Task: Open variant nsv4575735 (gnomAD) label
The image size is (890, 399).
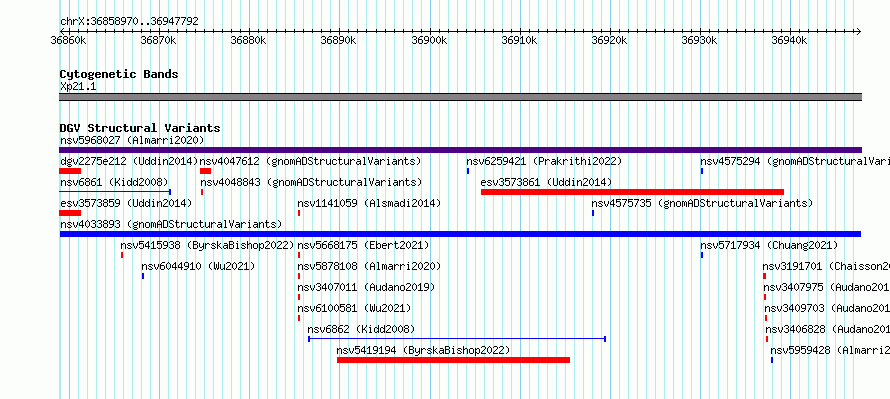Action: pyautogui.click(x=702, y=203)
